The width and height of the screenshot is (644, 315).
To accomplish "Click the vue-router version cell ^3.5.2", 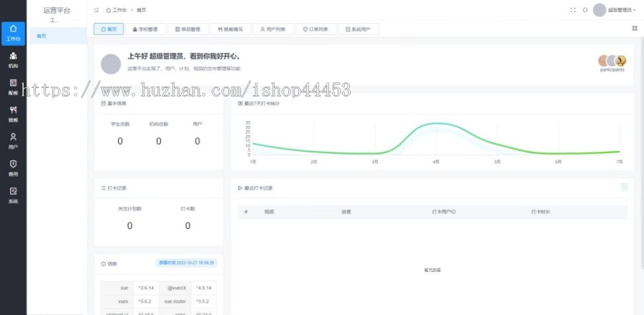I will click(204, 301).
